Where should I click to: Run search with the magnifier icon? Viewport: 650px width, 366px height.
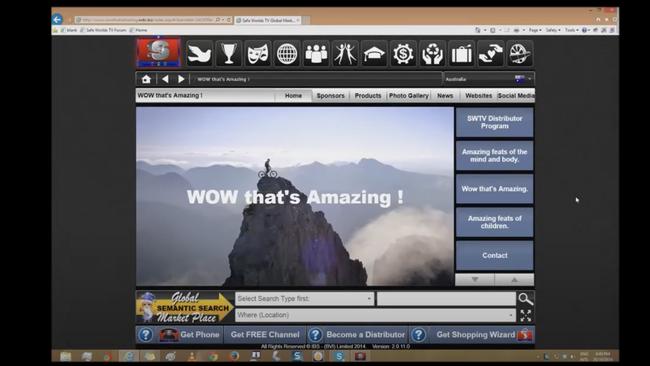(525, 298)
